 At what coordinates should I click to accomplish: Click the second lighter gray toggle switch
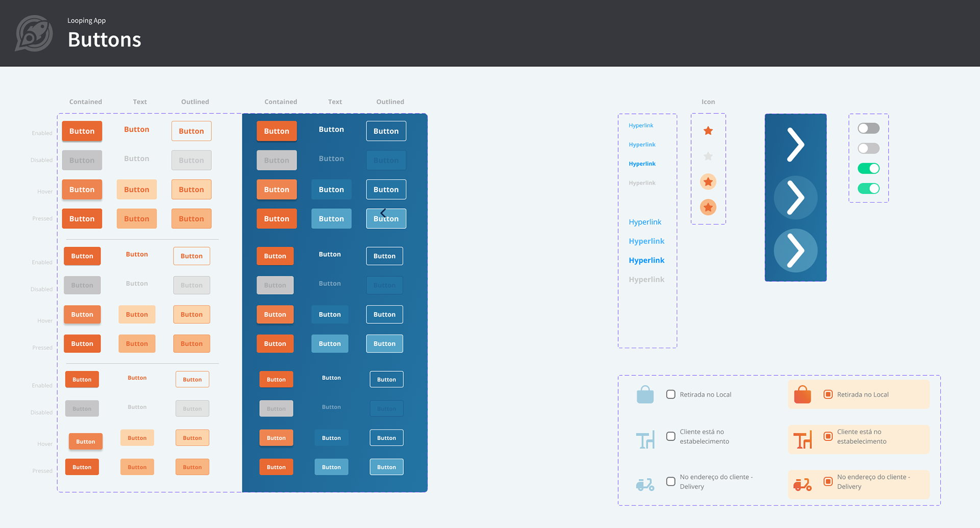pos(868,148)
